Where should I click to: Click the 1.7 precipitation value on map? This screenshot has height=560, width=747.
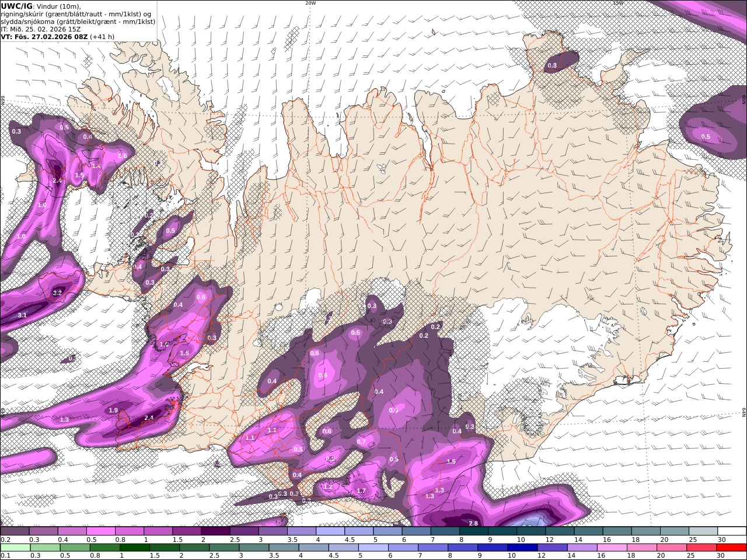point(361,491)
